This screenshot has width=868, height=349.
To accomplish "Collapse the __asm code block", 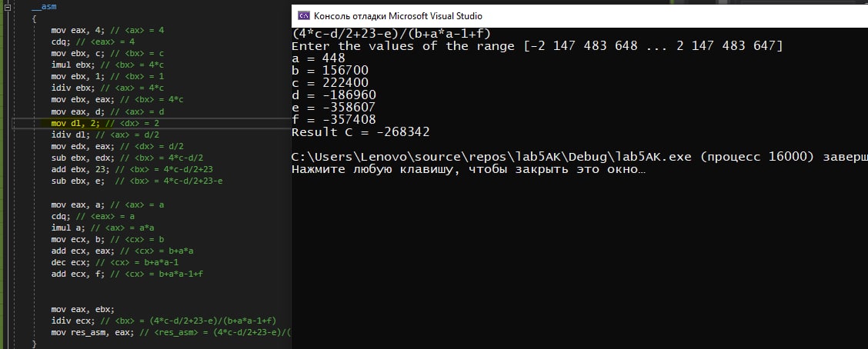I will coord(8,8).
